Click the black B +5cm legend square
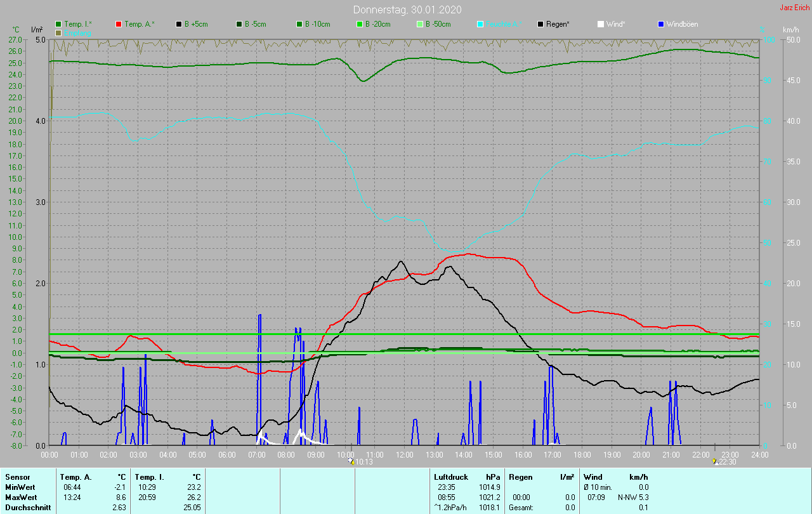 179,24
